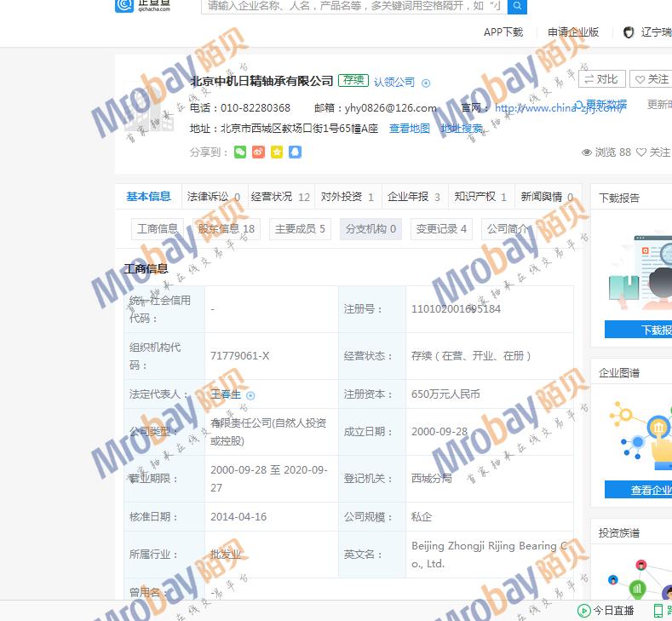Click icon next to 认领公司

point(426,83)
